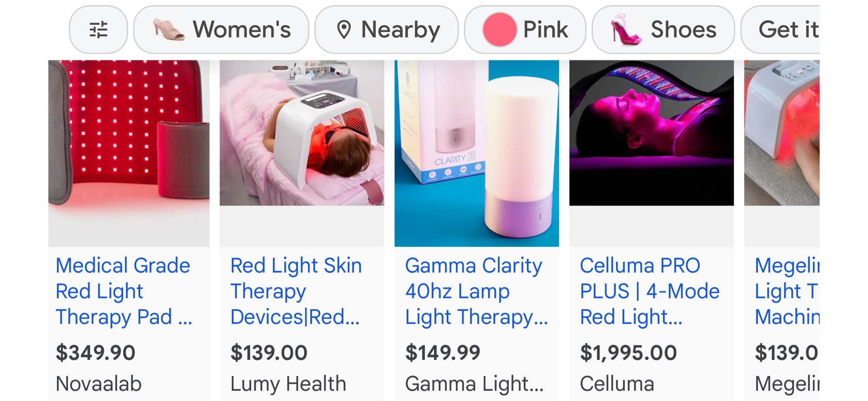Click the location pin icon in Nearby chip

point(344,30)
